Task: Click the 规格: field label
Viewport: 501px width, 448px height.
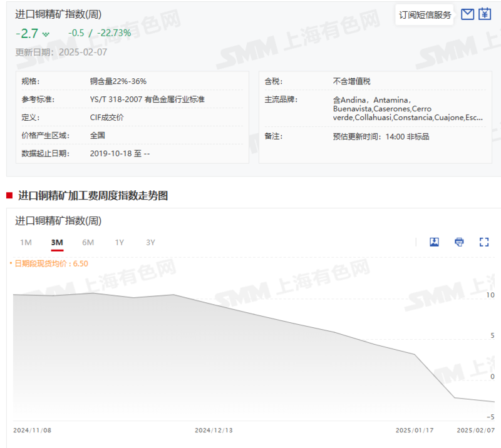Action: (30, 81)
